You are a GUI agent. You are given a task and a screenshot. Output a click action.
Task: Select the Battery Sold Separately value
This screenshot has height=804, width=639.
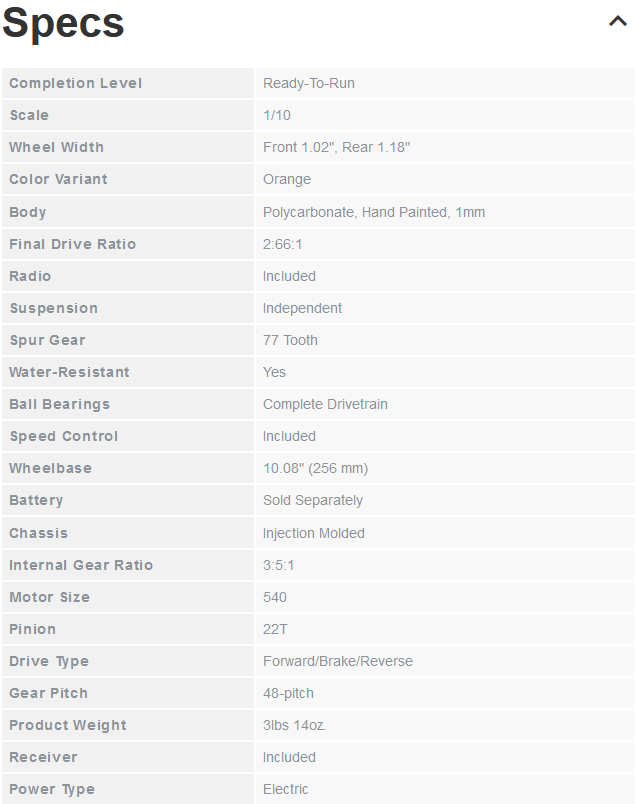tap(313, 500)
